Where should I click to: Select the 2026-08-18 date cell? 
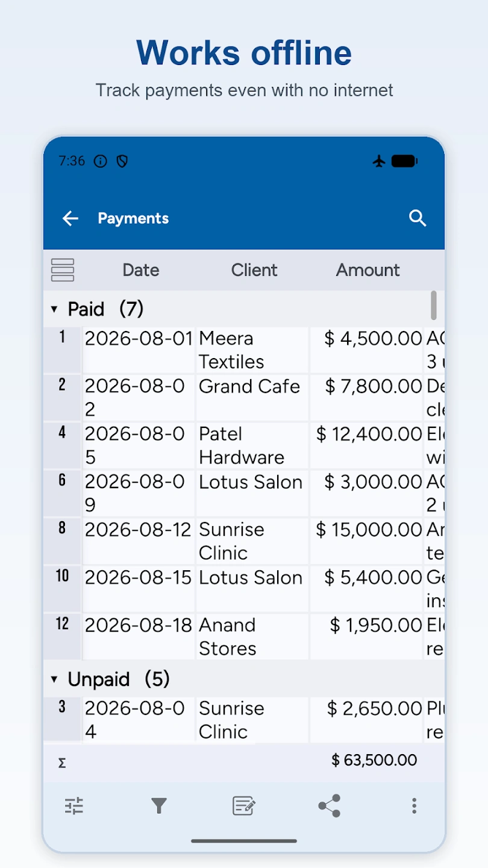pos(139,637)
